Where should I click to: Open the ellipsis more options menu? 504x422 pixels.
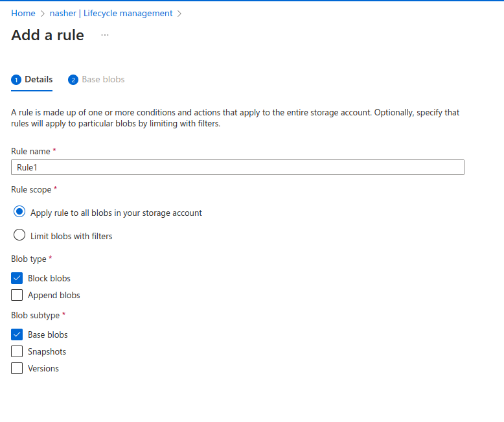pyautogui.click(x=105, y=35)
